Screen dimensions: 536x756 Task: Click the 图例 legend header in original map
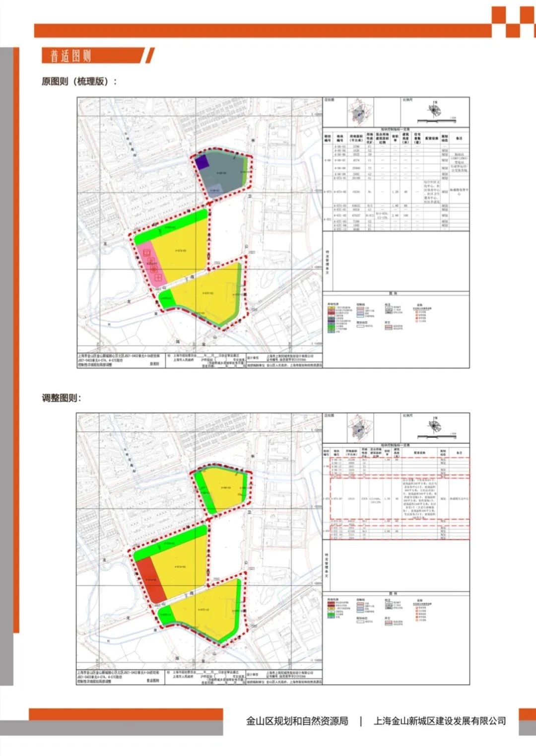[393, 293]
